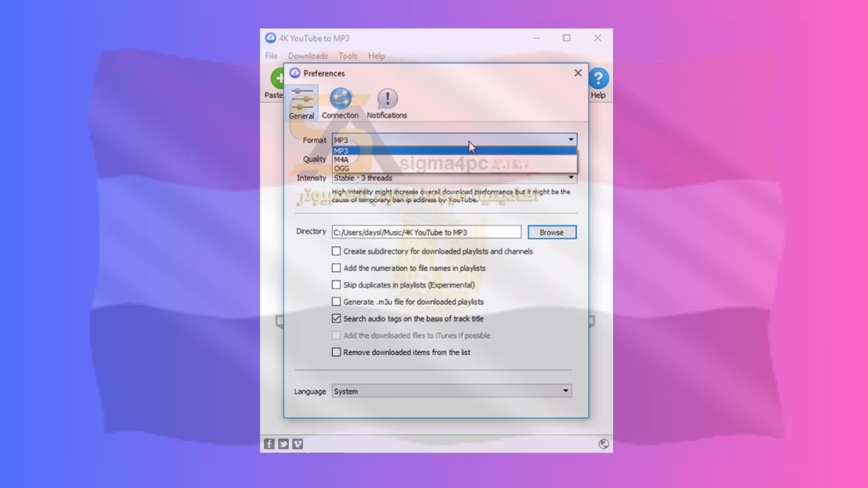Screen dimensions: 868x488
Task: Enable Create subdirectory for downloaded playlists
Action: (336, 251)
